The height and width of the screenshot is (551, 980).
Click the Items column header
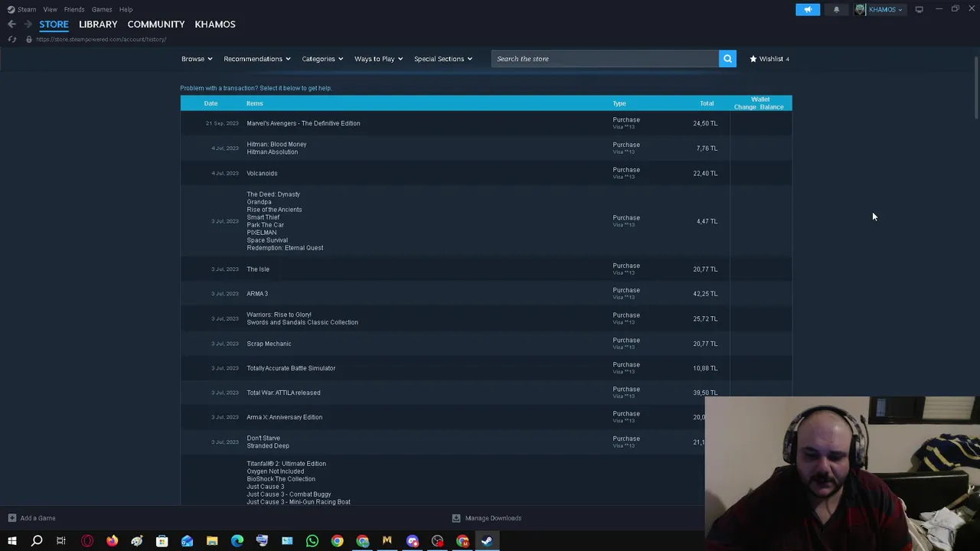[255, 103]
